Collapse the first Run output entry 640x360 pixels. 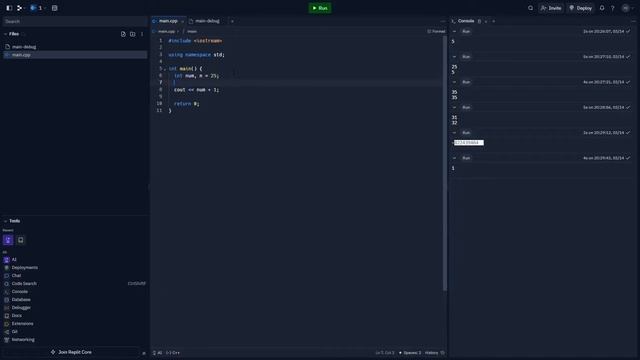click(454, 31)
